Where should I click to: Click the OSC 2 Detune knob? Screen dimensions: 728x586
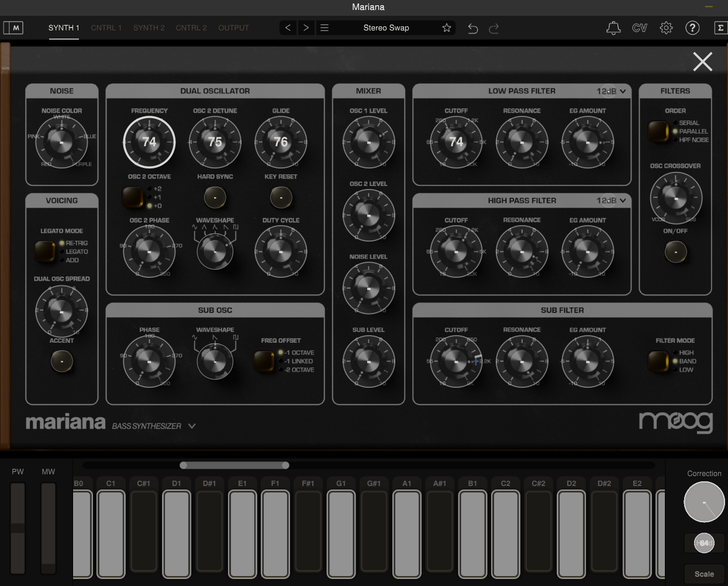215,142
